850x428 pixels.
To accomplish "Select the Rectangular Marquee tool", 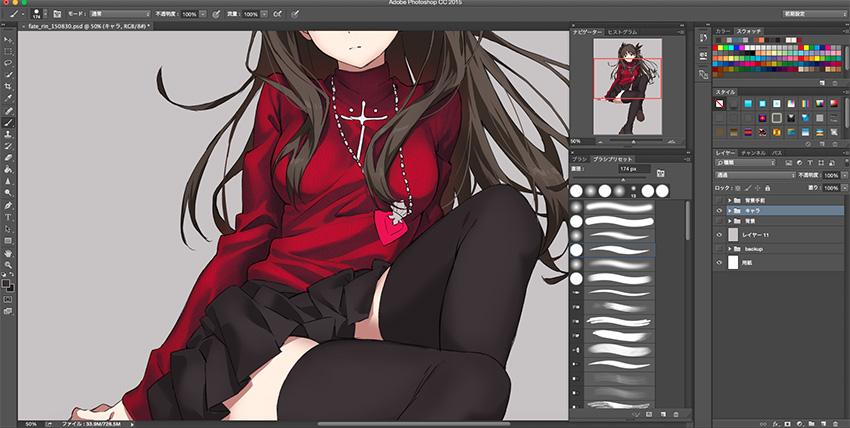I will click(9, 51).
